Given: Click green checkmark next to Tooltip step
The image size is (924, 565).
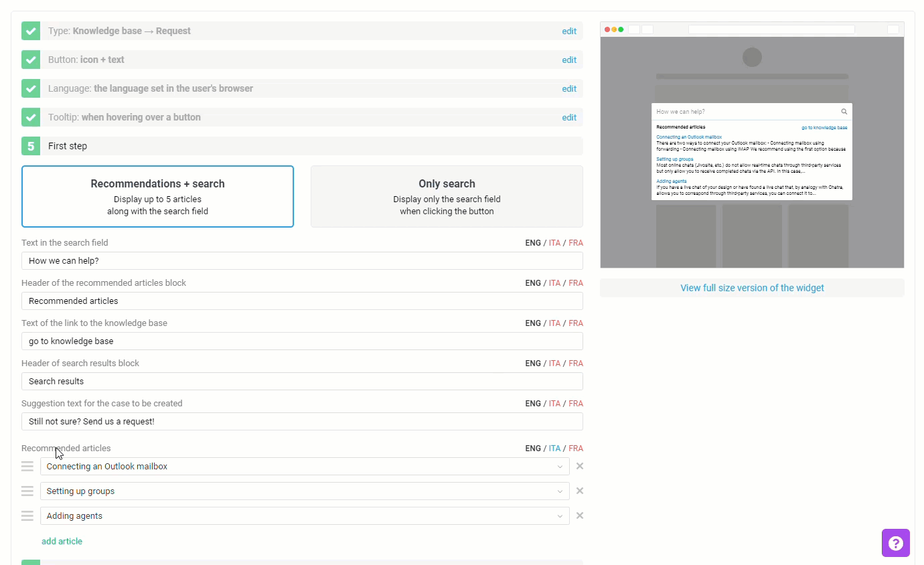Looking at the screenshot, I should pyautogui.click(x=31, y=117).
